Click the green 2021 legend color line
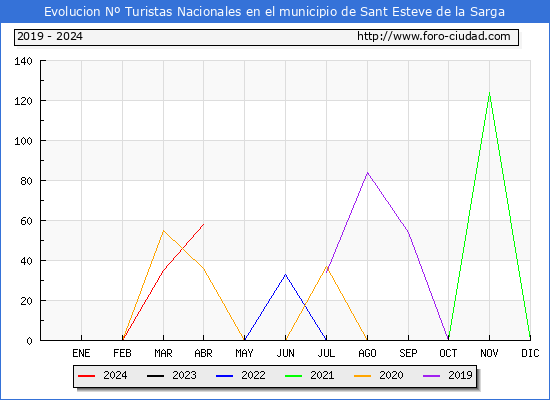 [294, 376]
